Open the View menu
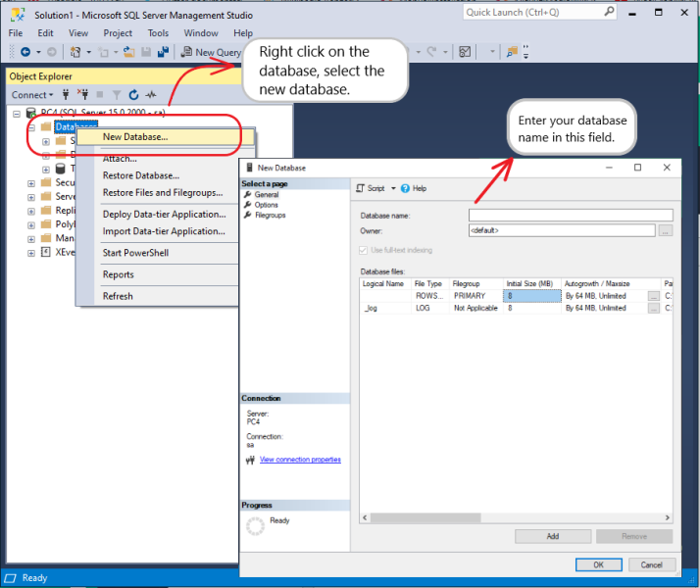 pyautogui.click(x=78, y=33)
